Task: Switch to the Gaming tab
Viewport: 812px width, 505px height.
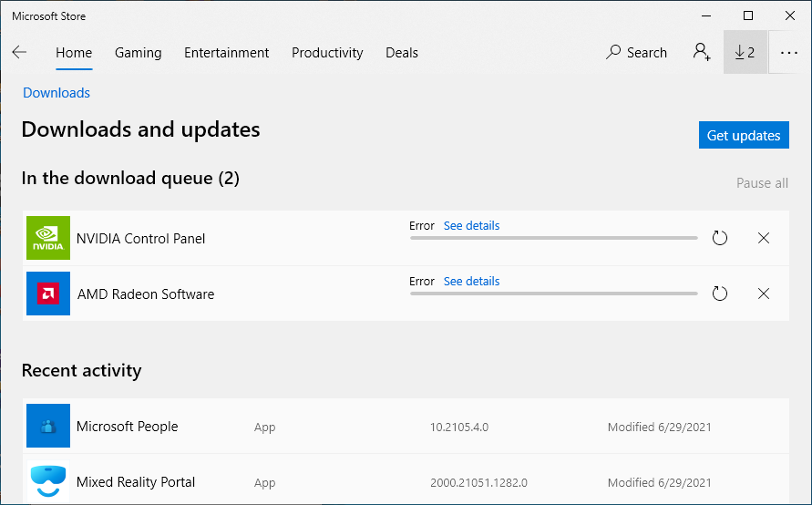Action: [139, 52]
